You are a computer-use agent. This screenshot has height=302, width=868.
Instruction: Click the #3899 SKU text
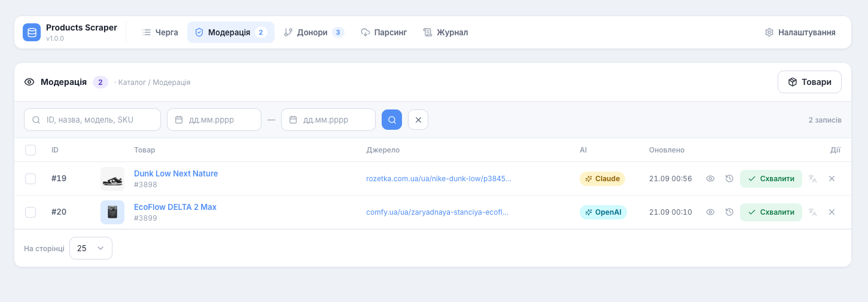click(145, 218)
